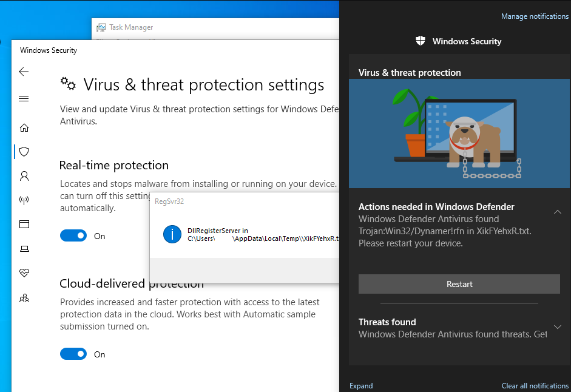Expand the Threats found notification
The height and width of the screenshot is (392, 571).
557,327
